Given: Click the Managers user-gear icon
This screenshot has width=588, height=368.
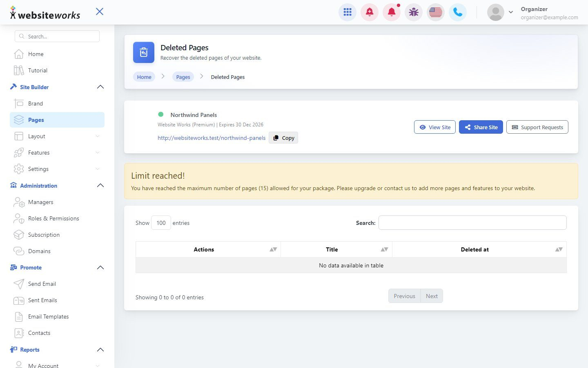Looking at the screenshot, I should point(19,202).
